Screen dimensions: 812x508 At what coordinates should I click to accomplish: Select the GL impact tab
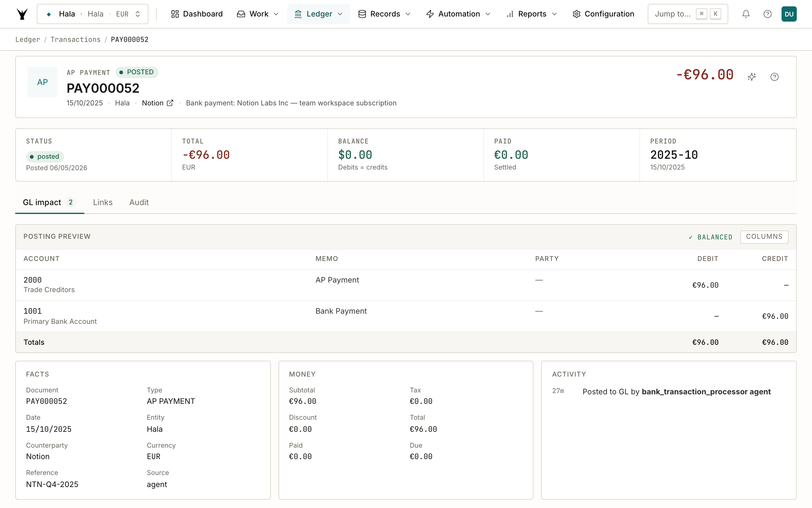click(50, 202)
